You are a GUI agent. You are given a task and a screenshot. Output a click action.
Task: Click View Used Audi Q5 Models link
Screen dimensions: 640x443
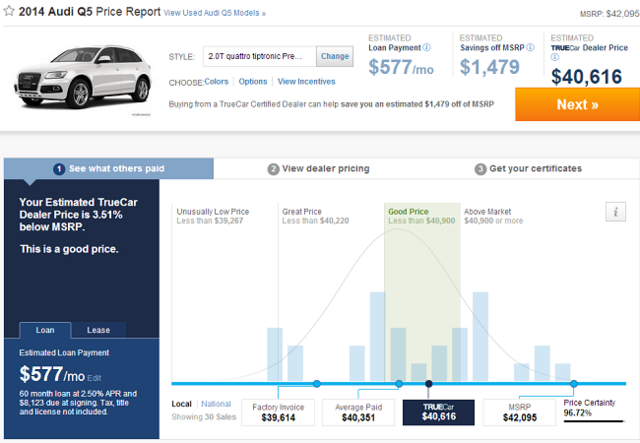[215, 13]
